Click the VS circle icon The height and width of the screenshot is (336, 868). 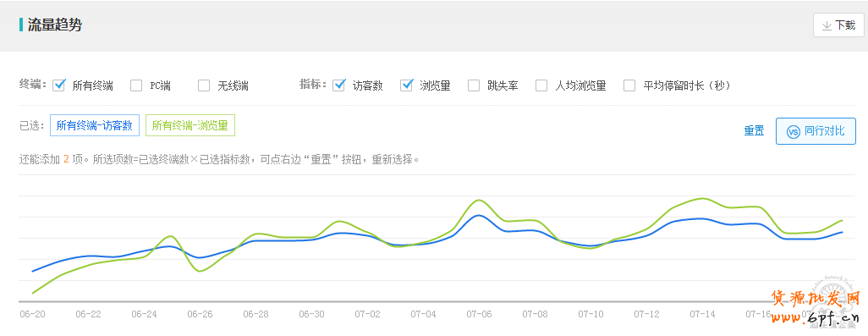pos(794,131)
